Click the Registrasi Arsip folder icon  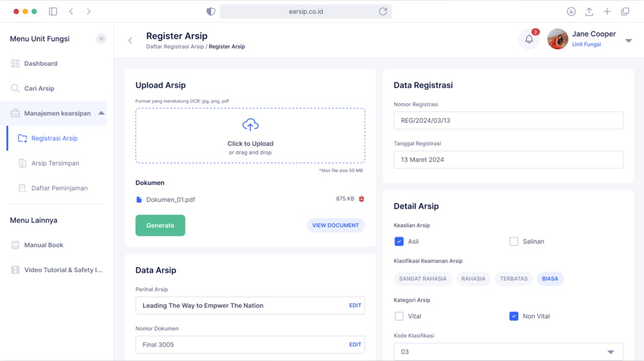click(x=23, y=138)
